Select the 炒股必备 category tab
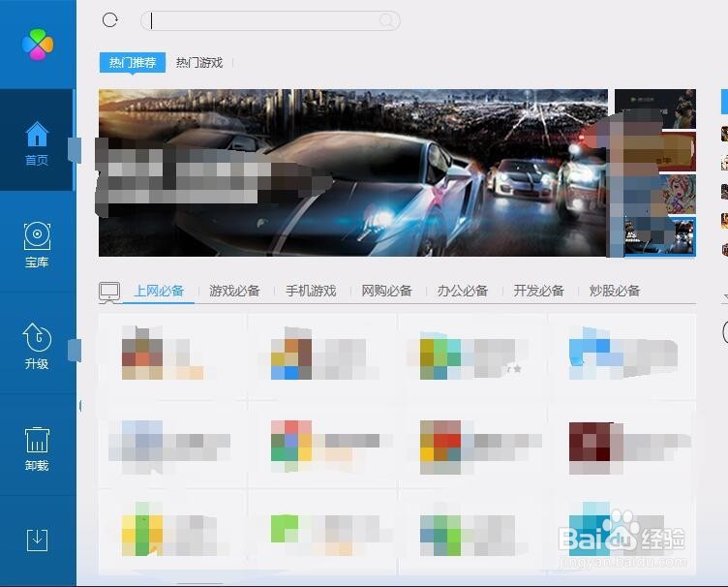This screenshot has width=728, height=587. coord(615,291)
